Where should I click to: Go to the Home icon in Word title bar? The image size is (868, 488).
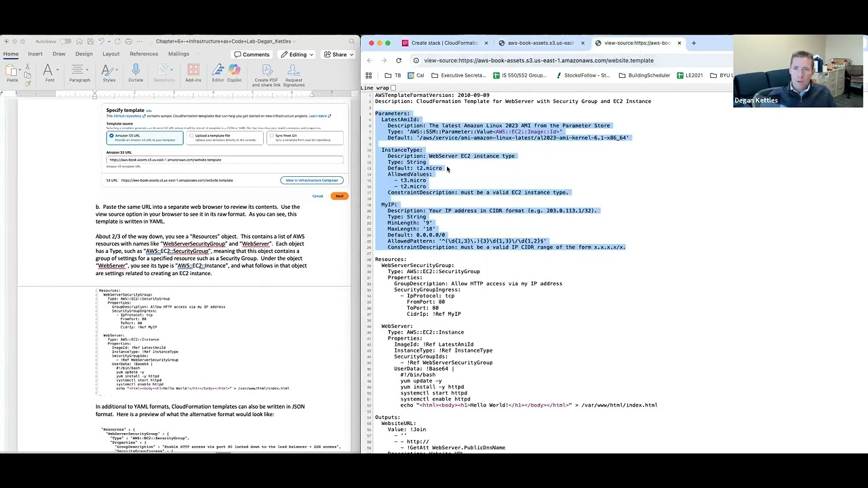(x=79, y=41)
